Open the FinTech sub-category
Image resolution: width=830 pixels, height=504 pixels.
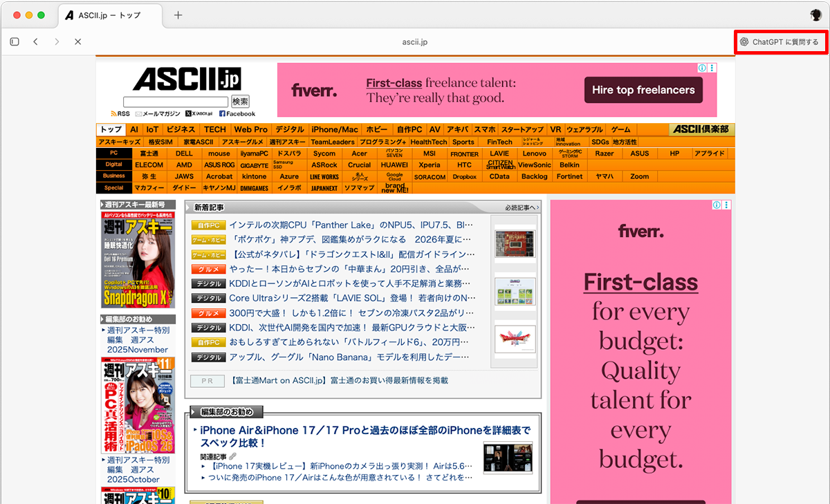click(499, 142)
